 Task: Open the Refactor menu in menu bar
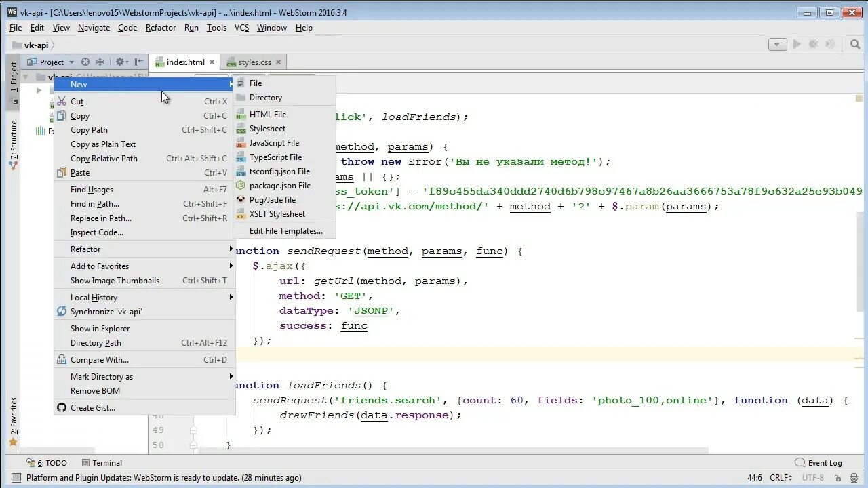[x=161, y=28]
